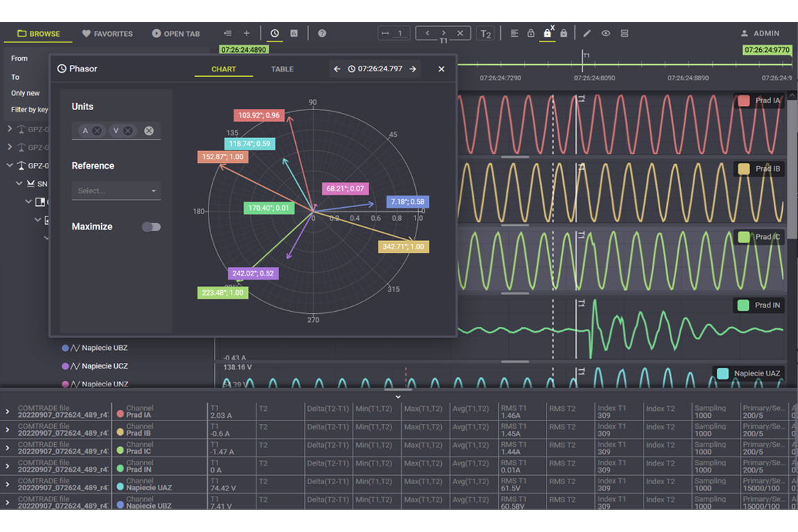Open the bar chart icon in toolbar
798x532 pixels.
point(294,33)
